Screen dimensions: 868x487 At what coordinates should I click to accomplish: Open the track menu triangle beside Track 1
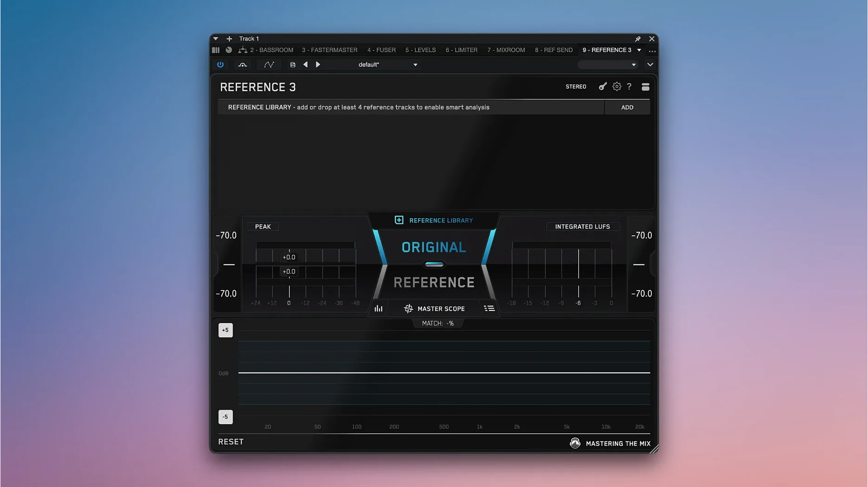click(216, 39)
